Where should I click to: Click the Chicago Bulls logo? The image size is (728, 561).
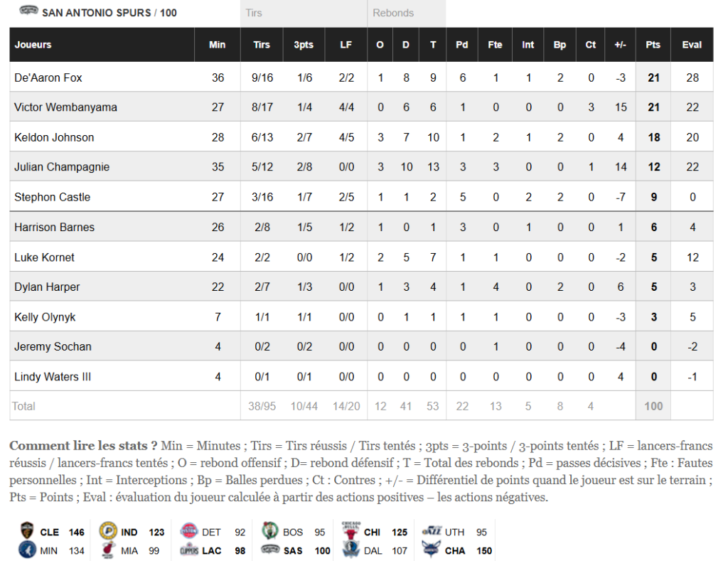coord(350,531)
